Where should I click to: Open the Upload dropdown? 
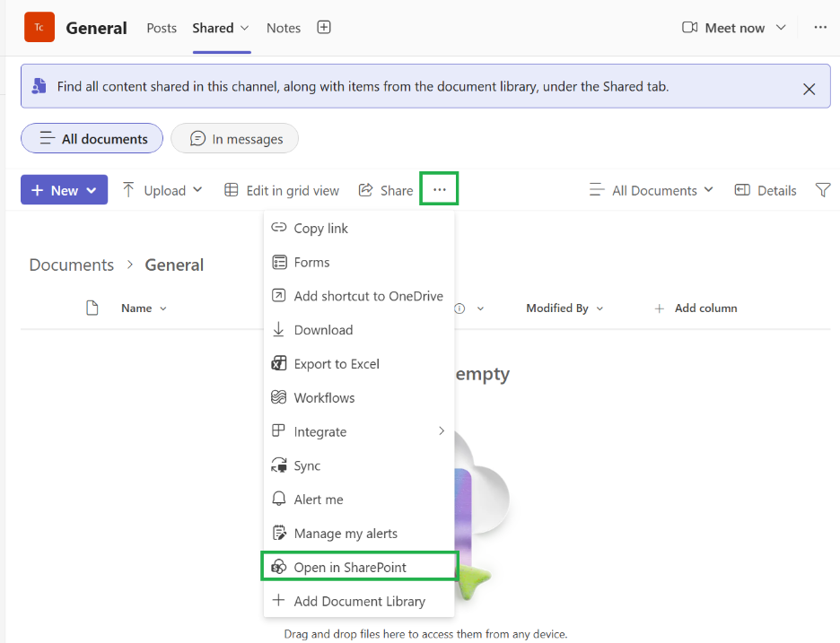click(x=162, y=190)
